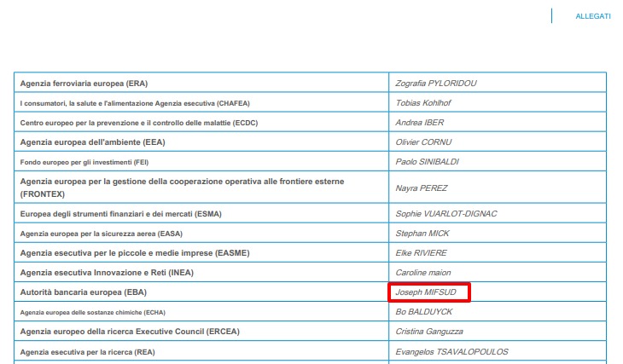Select the name 'Elke RIVIERE'
This screenshot has height=364, width=623.
(421, 253)
